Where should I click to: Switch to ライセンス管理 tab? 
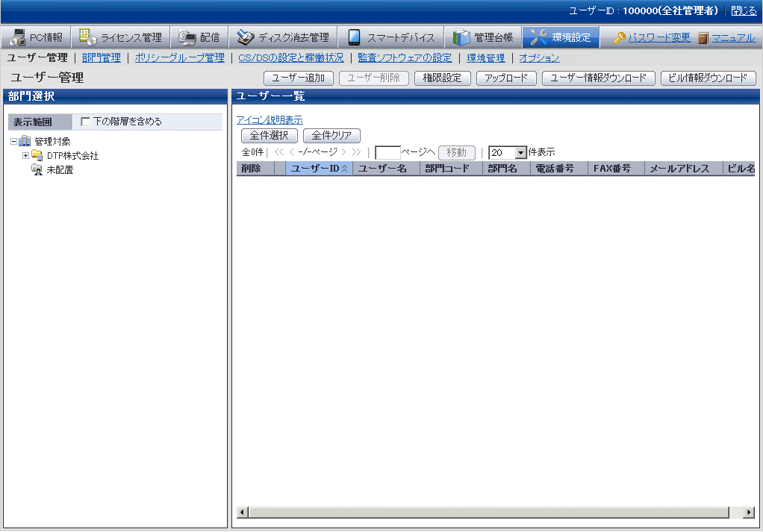pyautogui.click(x=121, y=37)
